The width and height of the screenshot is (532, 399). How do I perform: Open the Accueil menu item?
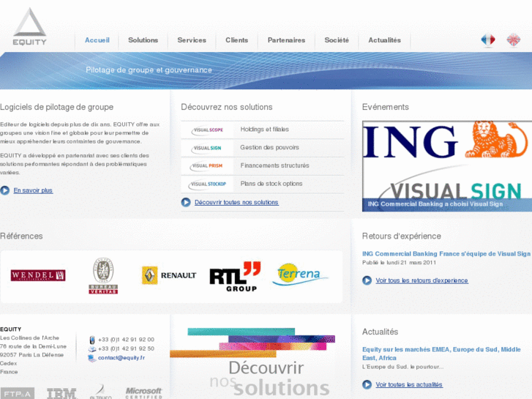(x=97, y=40)
